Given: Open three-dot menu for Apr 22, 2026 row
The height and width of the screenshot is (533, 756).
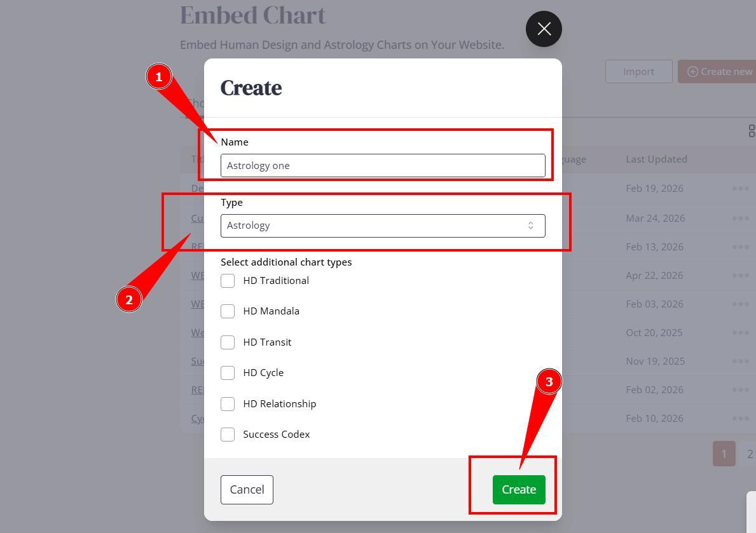Looking at the screenshot, I should [x=740, y=276].
